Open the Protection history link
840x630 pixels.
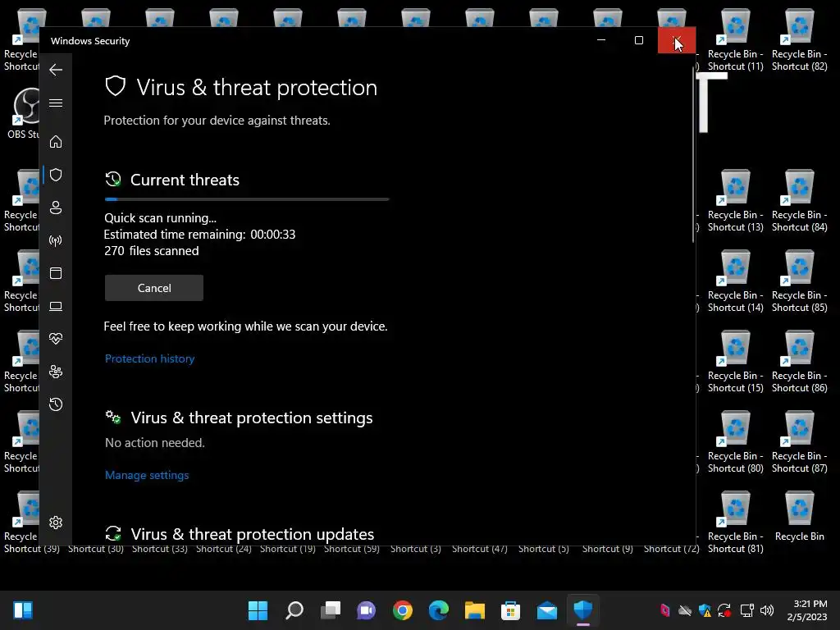(x=149, y=358)
